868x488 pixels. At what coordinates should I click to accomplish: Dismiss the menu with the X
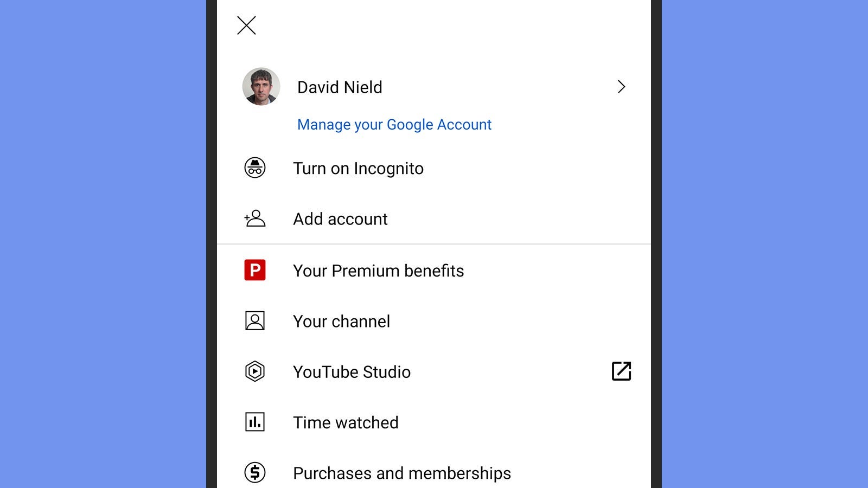click(247, 25)
